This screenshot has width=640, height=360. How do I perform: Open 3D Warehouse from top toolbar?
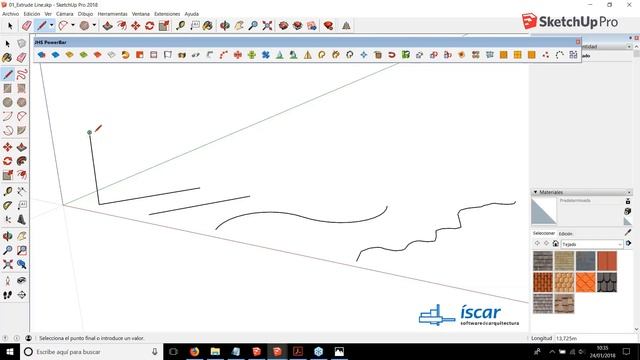pyautogui.click(x=283, y=26)
